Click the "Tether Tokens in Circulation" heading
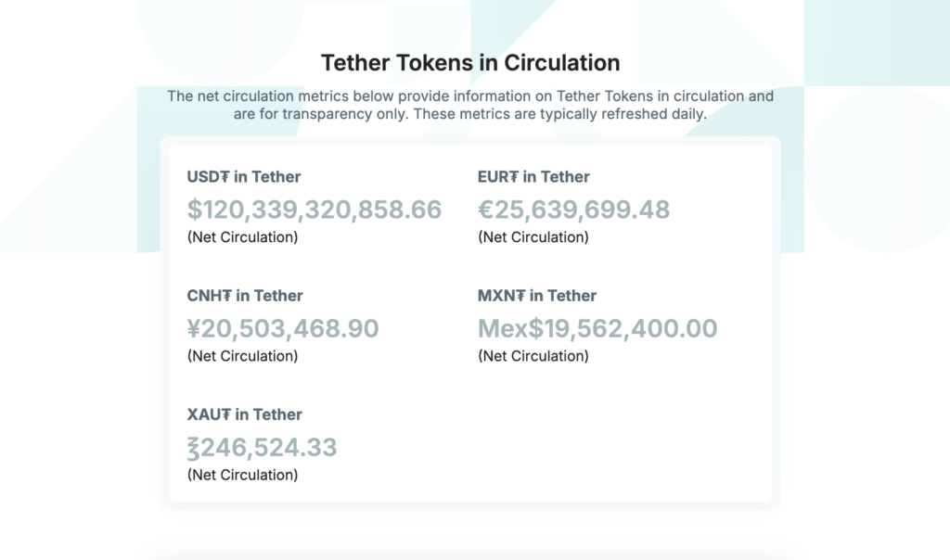Image resolution: width=950 pixels, height=560 pixels. tap(470, 63)
